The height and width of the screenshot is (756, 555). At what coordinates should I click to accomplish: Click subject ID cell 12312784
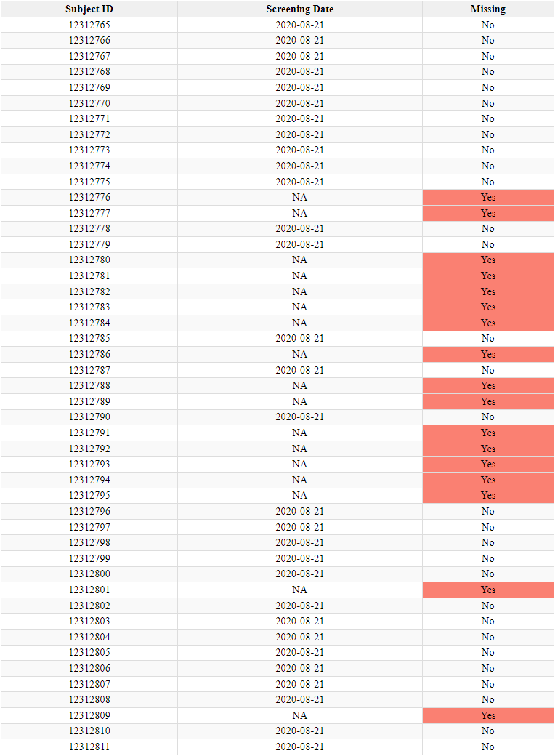click(89, 323)
